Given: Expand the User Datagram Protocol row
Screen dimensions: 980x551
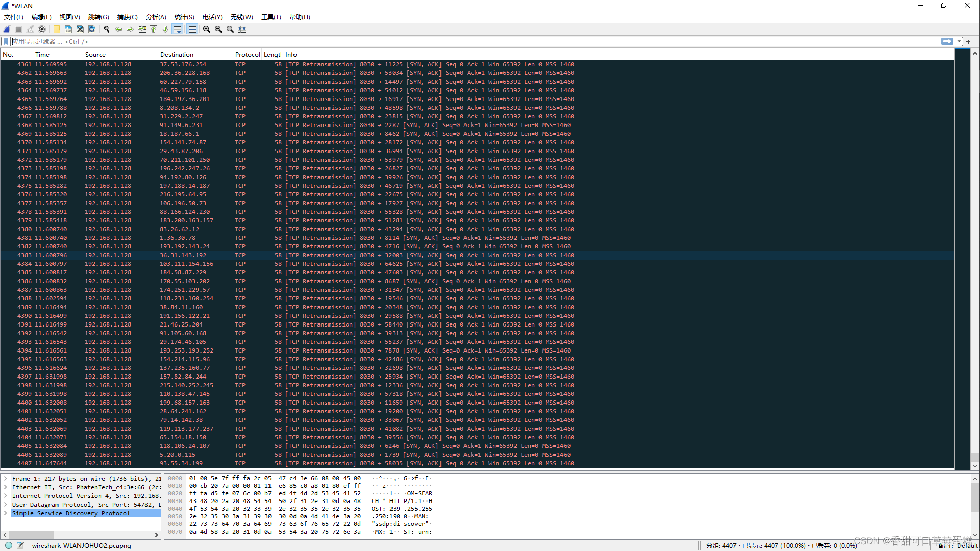Looking at the screenshot, I should coord(5,505).
